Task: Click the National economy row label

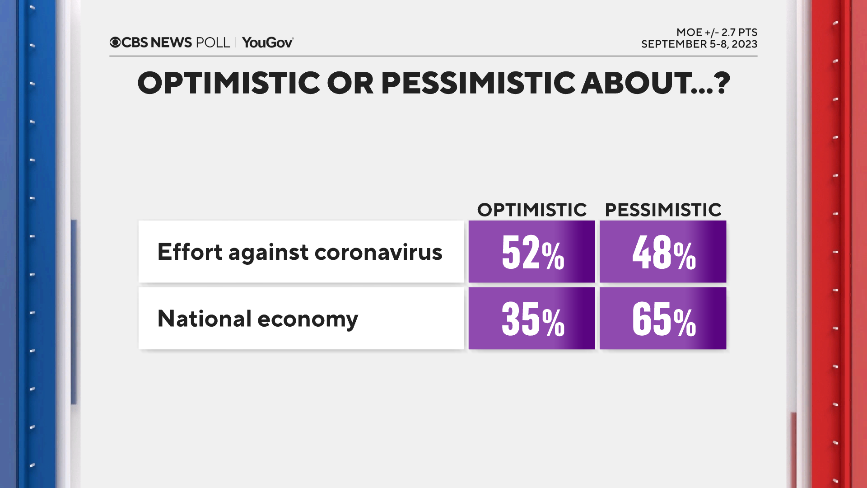Action: pos(258,319)
